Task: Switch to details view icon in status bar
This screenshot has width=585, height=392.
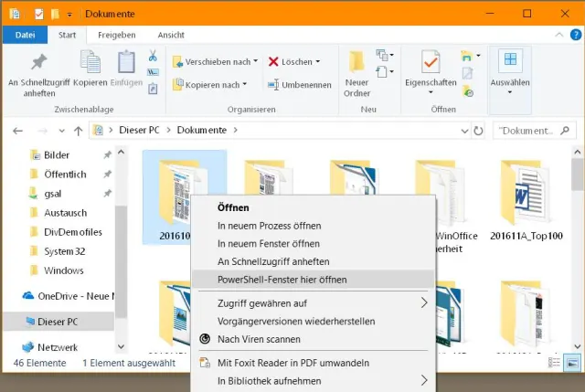Action: (554, 363)
